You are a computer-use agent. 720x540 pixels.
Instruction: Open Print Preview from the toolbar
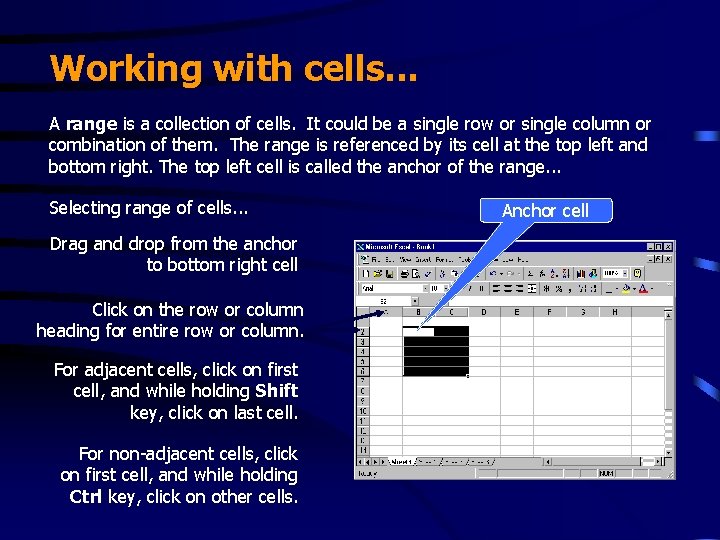pyautogui.click(x=416, y=274)
